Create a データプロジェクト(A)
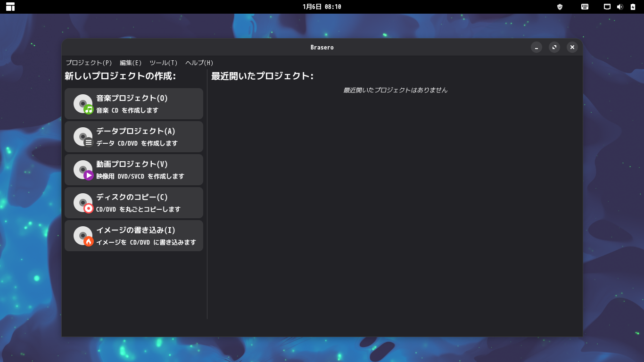The width and height of the screenshot is (644, 362). pyautogui.click(x=134, y=137)
